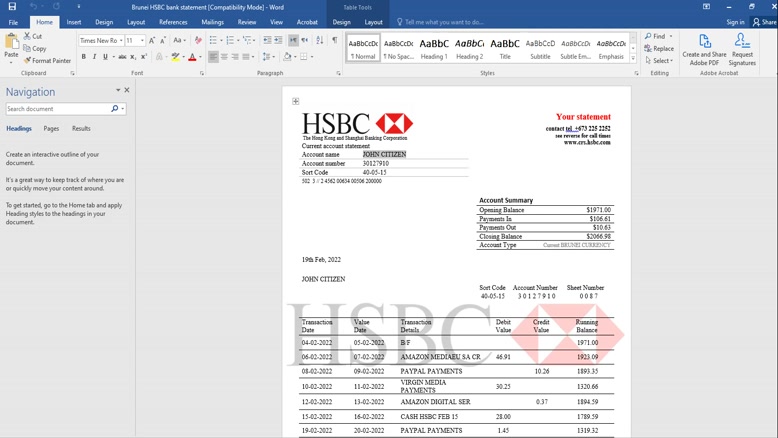
Task: Toggle bold formatting
Action: coord(83,57)
